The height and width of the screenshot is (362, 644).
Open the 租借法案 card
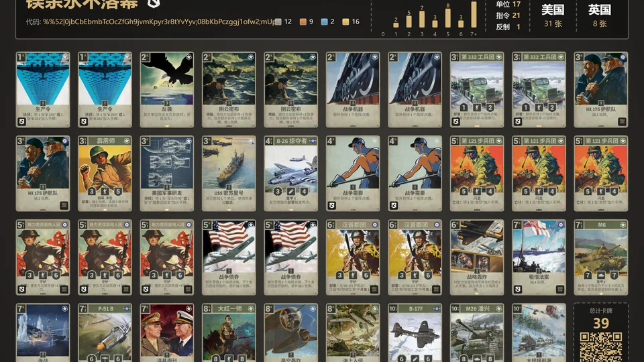[539, 257]
